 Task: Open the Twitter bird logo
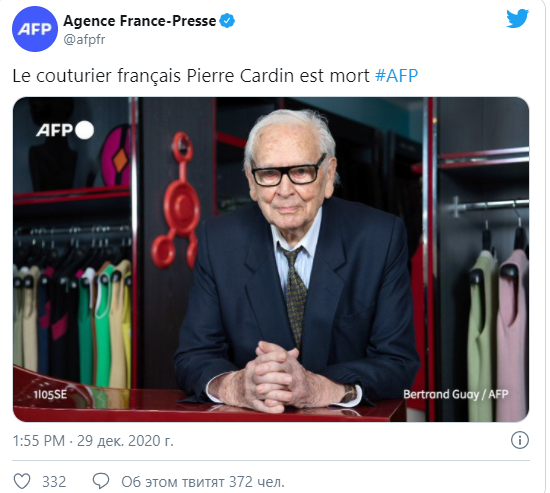click(x=517, y=18)
